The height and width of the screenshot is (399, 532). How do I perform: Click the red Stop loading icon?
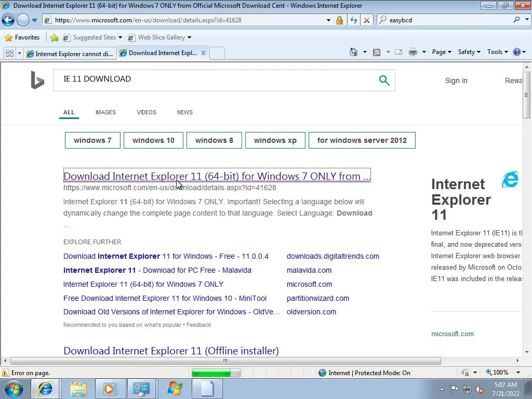(x=367, y=20)
